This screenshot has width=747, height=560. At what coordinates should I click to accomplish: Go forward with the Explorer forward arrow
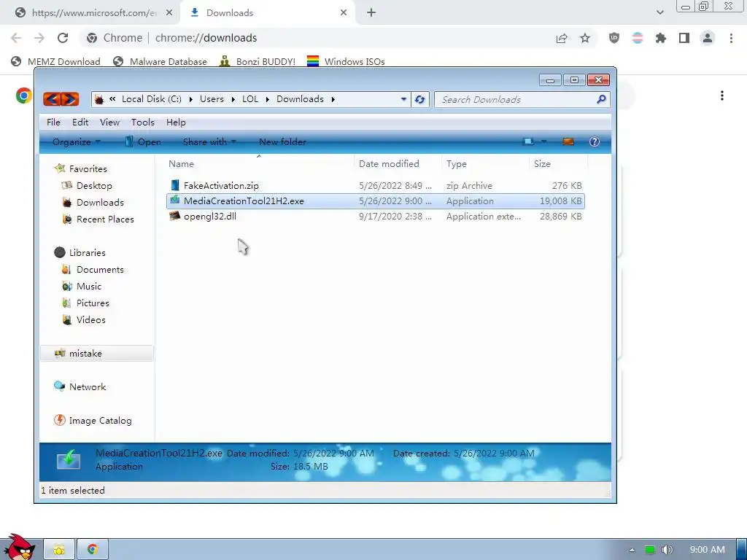click(70, 99)
